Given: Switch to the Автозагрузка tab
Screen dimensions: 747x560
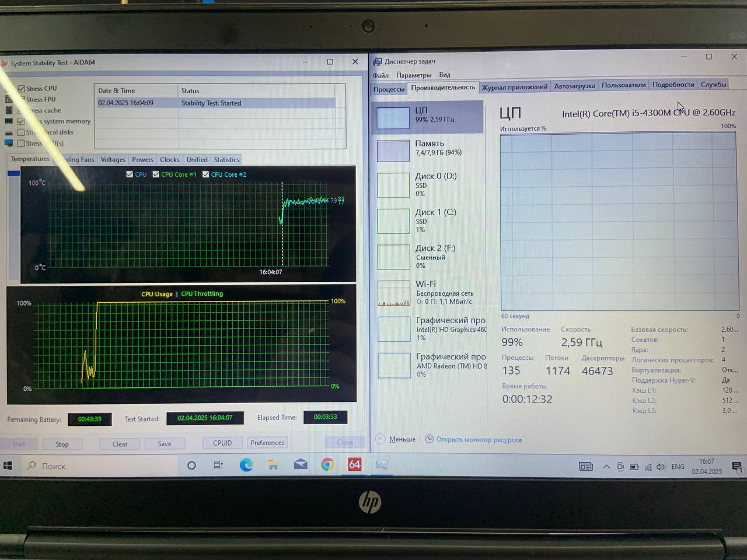Looking at the screenshot, I should coord(574,86).
